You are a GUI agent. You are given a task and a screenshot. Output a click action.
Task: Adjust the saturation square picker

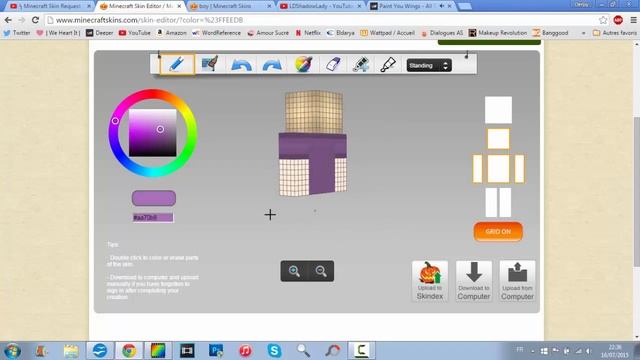pyautogui.click(x=153, y=133)
